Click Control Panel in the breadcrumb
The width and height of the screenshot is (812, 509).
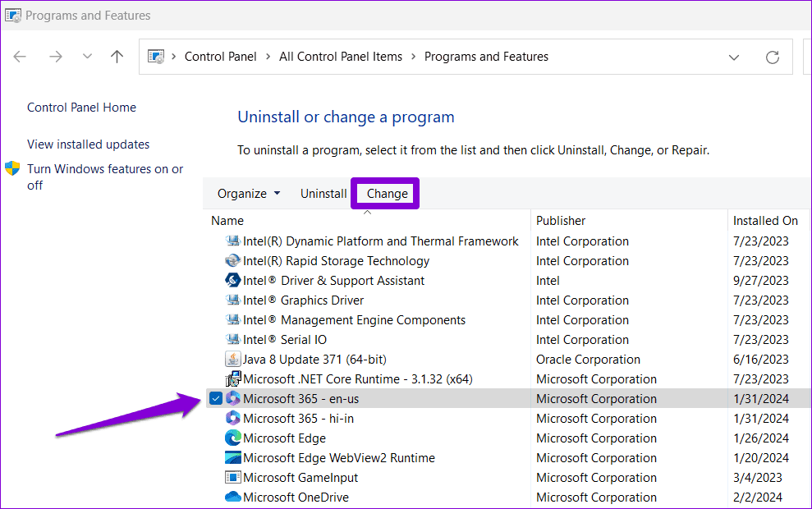pos(221,57)
